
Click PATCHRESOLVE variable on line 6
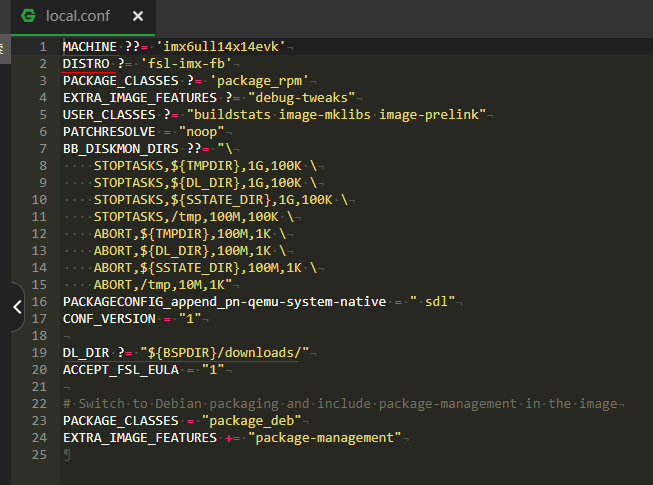[109, 132]
